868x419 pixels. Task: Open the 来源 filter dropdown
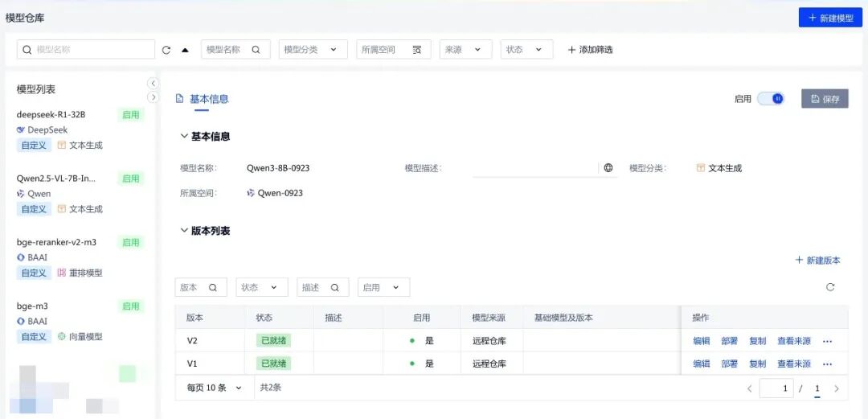coord(465,50)
